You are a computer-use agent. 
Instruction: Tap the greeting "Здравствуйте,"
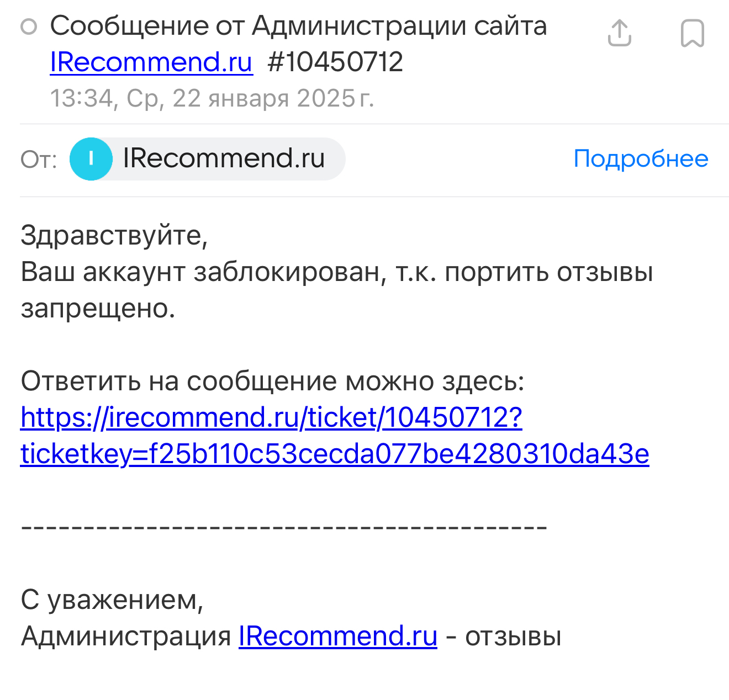pos(114,235)
